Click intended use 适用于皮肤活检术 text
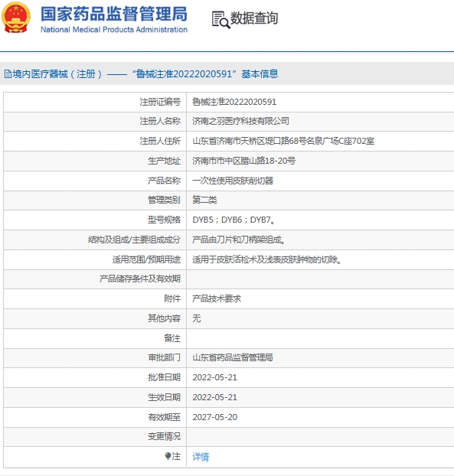The image size is (454, 476). (267, 259)
